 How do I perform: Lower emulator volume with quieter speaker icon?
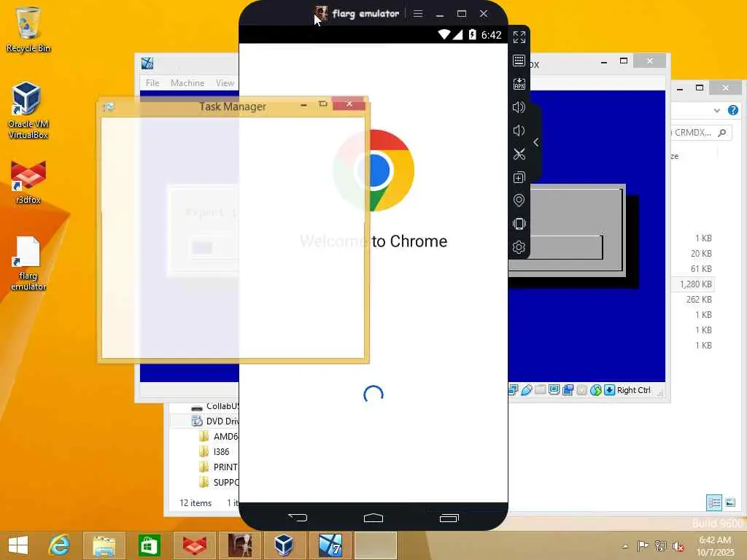click(x=519, y=131)
